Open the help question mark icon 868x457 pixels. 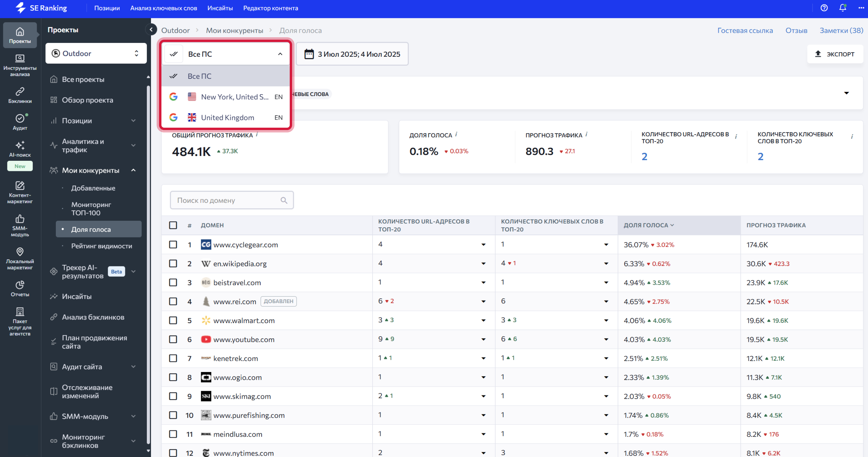click(824, 8)
